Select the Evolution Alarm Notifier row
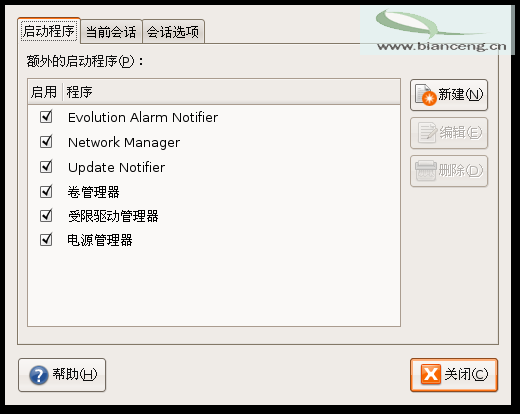The height and width of the screenshot is (414, 520). point(214,117)
